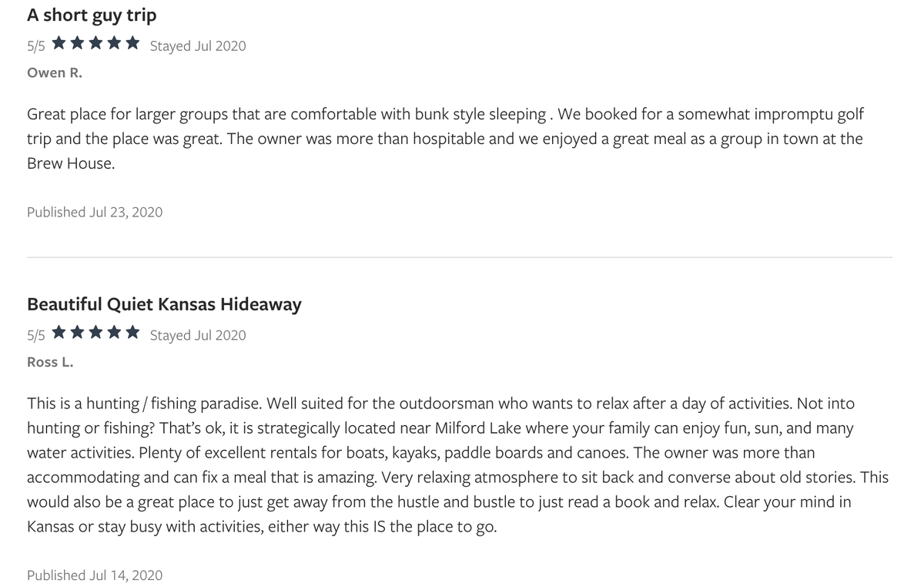Click the 5/5 score on Ross's review
924x587 pixels.
tap(36, 335)
